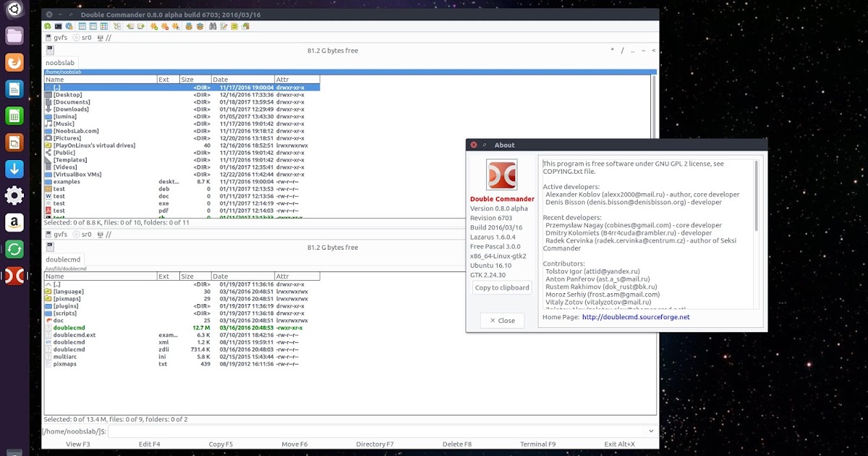Click the extract files archive icon
The width and height of the screenshot is (868, 456).
[x=200, y=26]
